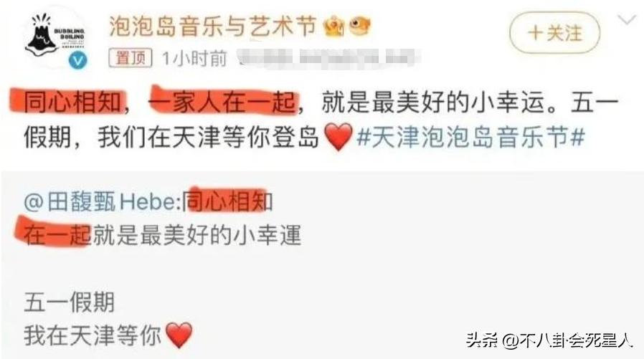Click the crown badge beside account name

pos(333,26)
